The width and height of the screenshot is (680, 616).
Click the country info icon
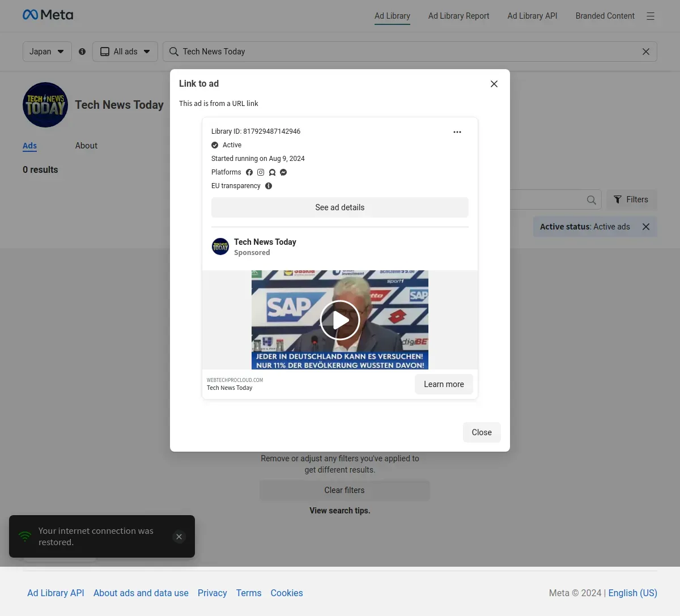tap(82, 52)
